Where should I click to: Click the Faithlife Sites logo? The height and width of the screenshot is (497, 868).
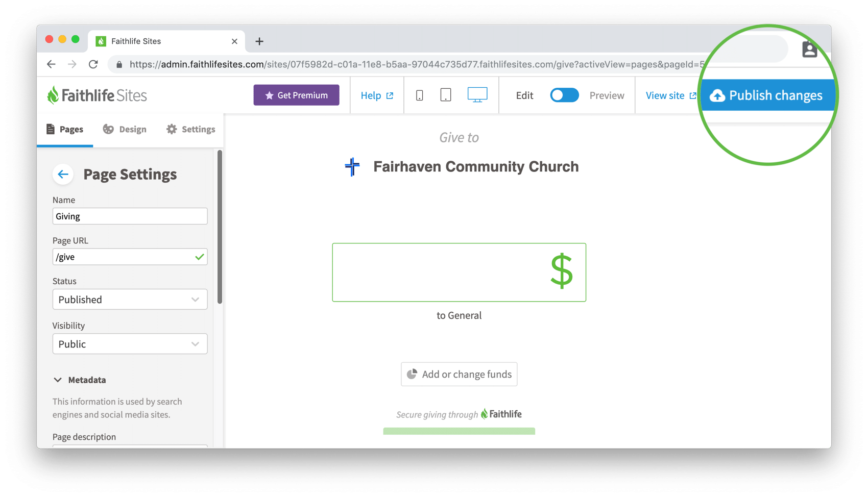(97, 95)
